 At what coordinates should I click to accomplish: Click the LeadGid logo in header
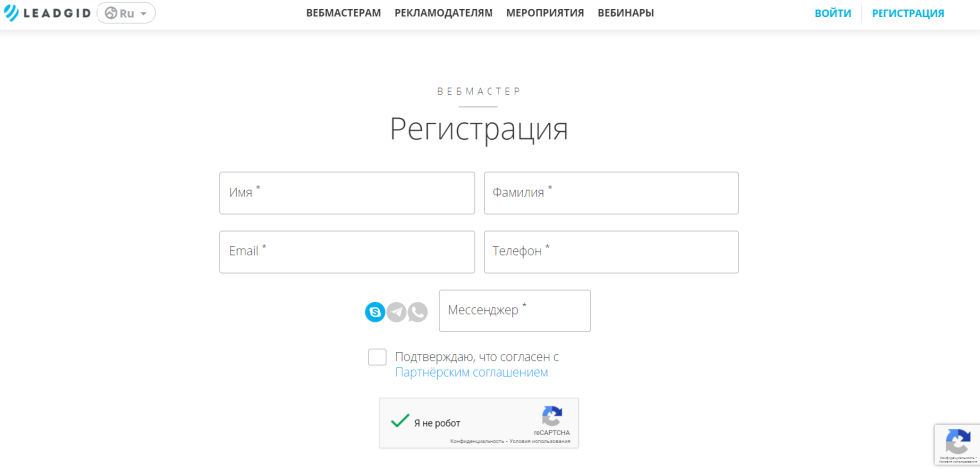tap(47, 13)
